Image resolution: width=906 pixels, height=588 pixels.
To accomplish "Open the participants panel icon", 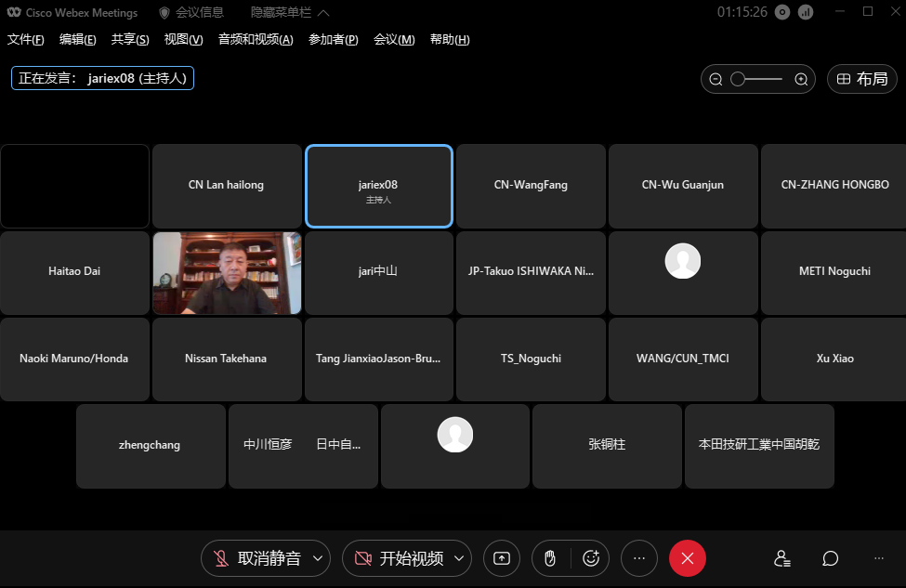I will 782,558.
